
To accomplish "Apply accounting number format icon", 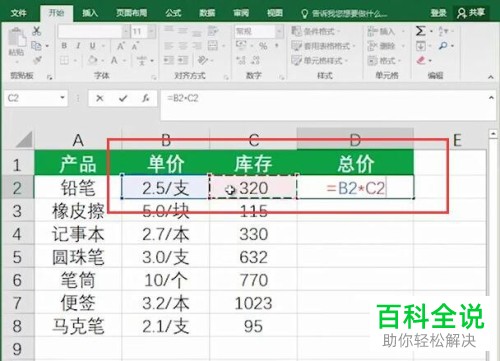I will 241,45.
